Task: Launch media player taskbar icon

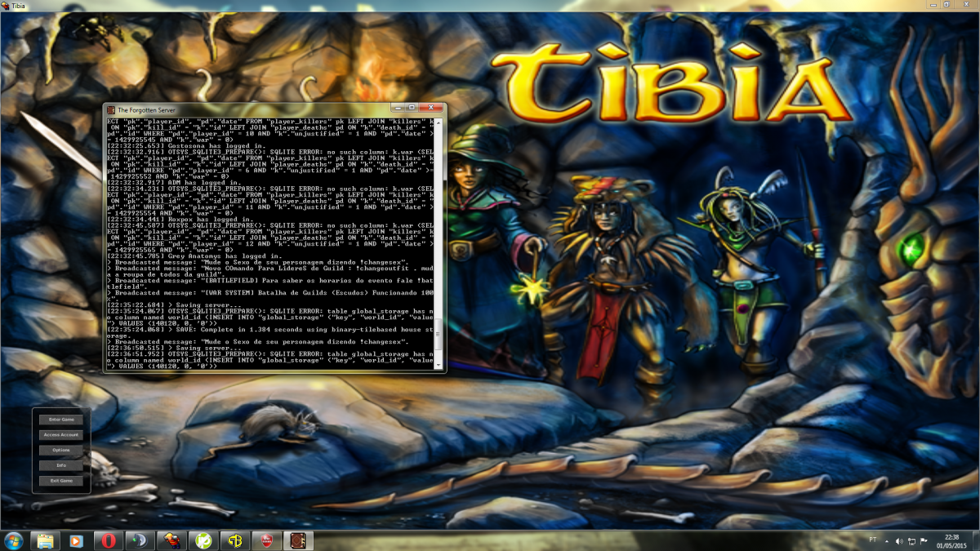Action: [76, 540]
